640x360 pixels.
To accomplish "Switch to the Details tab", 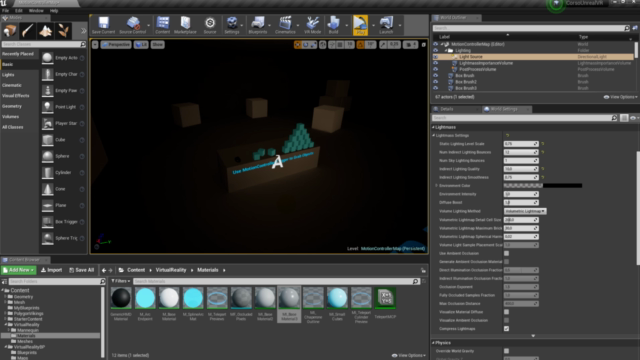I will point(447,109).
